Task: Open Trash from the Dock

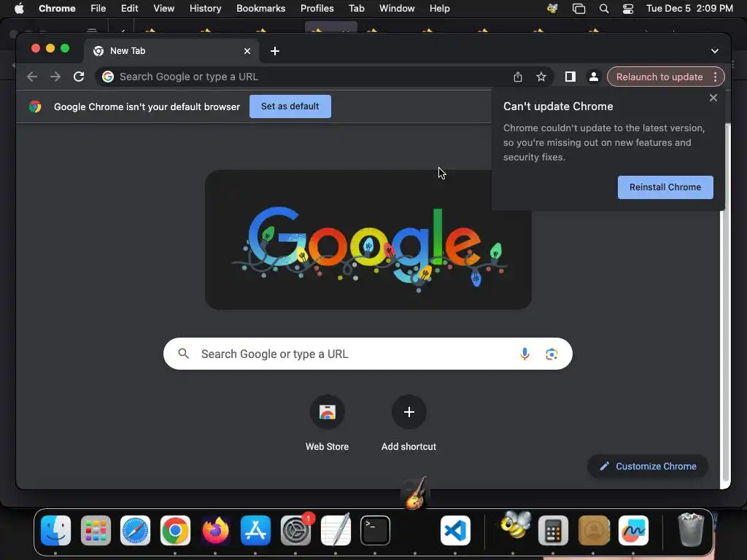Action: [x=690, y=529]
